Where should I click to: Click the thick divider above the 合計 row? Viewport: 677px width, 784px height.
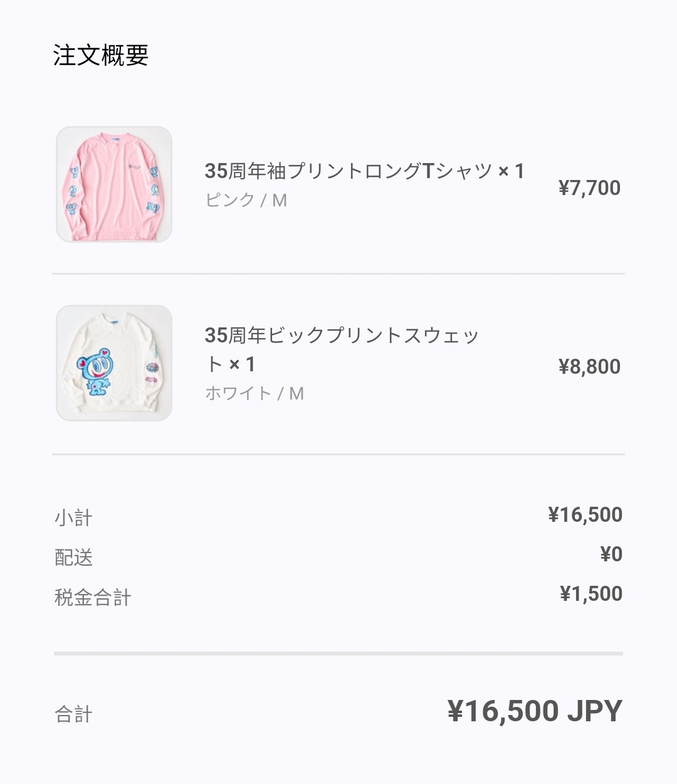pos(338,654)
